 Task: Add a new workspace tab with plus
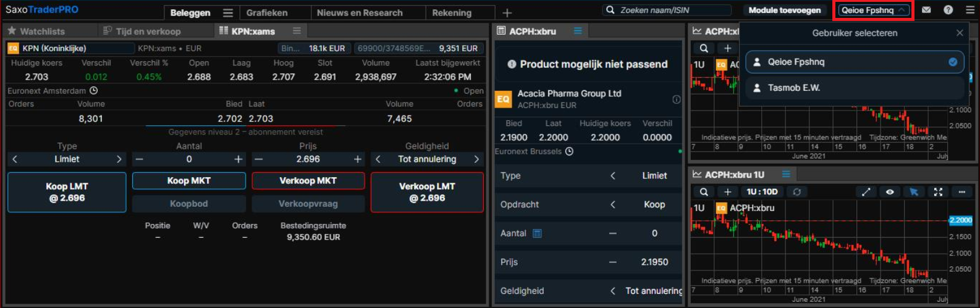(x=507, y=13)
